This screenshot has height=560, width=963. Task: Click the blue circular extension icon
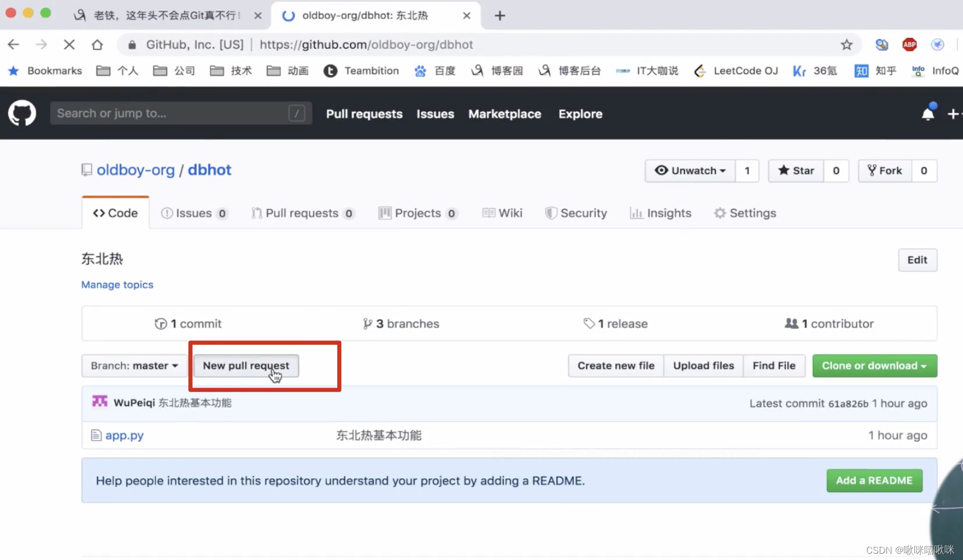[x=938, y=45]
